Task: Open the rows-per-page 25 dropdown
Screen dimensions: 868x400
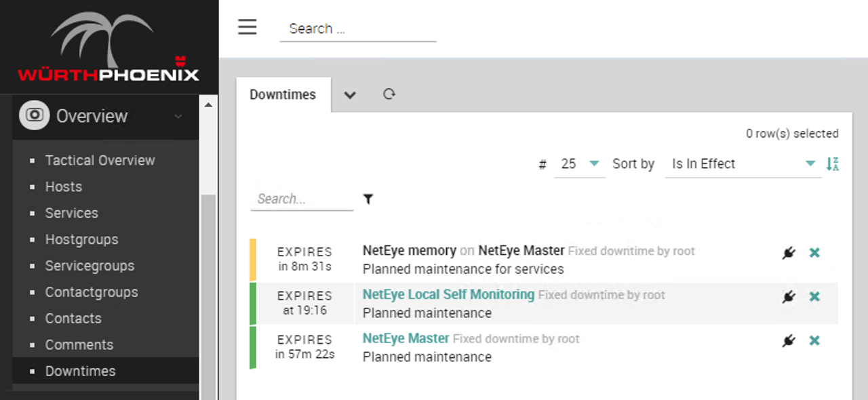Action: tap(580, 163)
